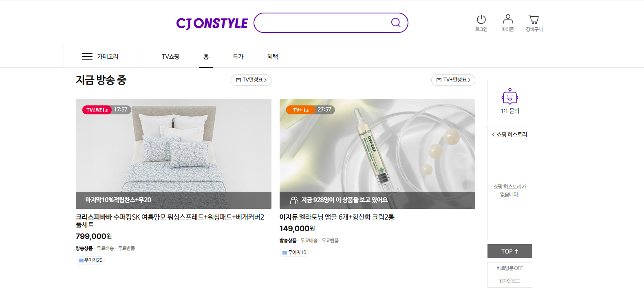Click the 지금 방송 중 heading

pos(101,80)
